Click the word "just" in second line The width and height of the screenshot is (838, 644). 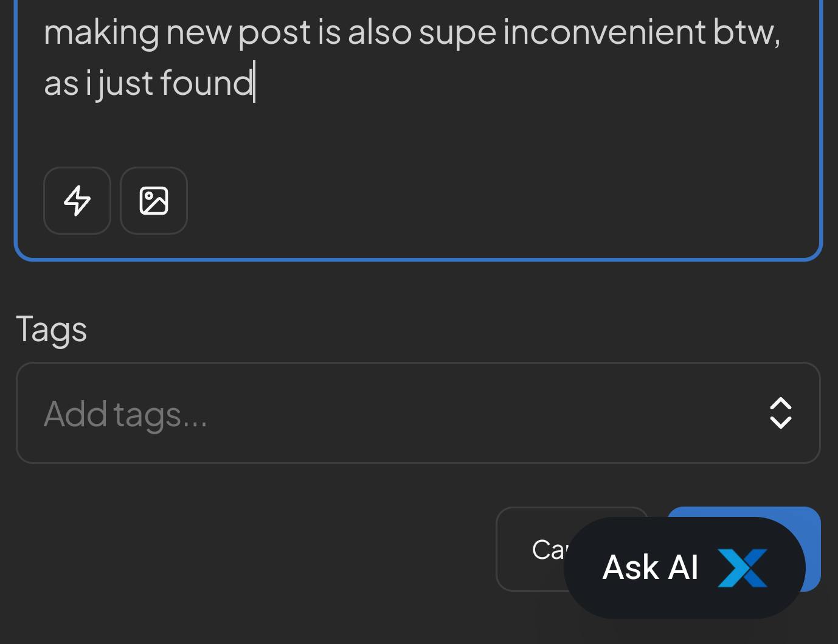[x=124, y=83]
